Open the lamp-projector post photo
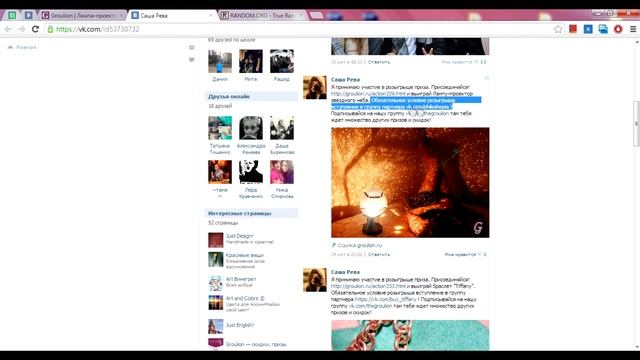Image resolution: width=640 pixels, height=360 pixels. pyautogui.click(x=410, y=182)
